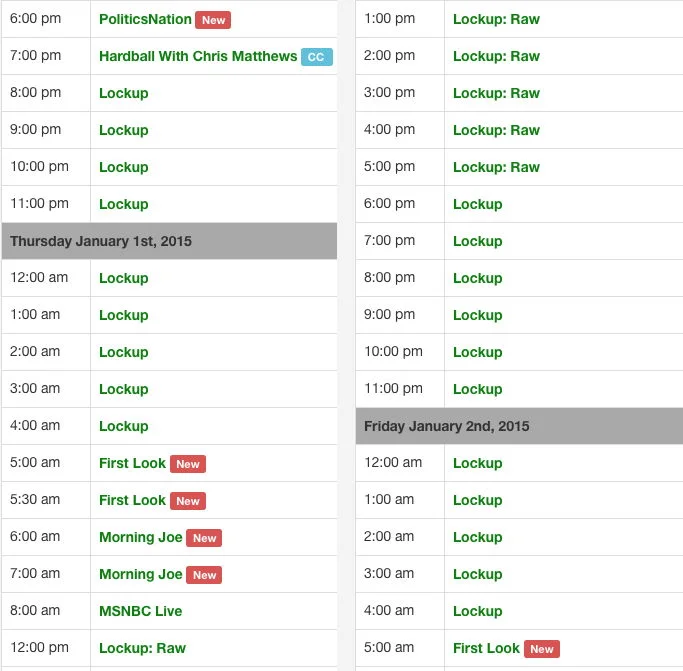
Task: Open Lockup: Raw at 3:00 pm
Action: pos(497,93)
